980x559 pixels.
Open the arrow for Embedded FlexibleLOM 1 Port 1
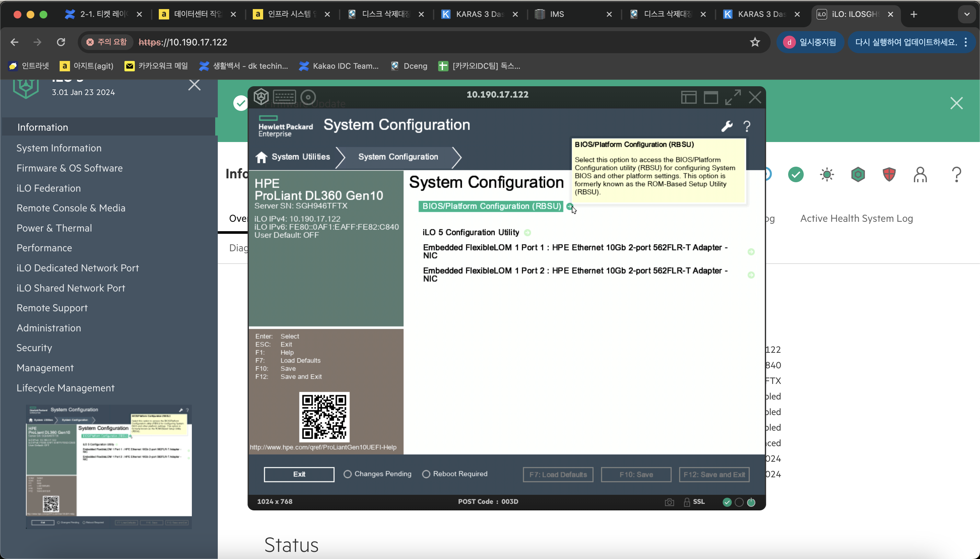(x=751, y=252)
